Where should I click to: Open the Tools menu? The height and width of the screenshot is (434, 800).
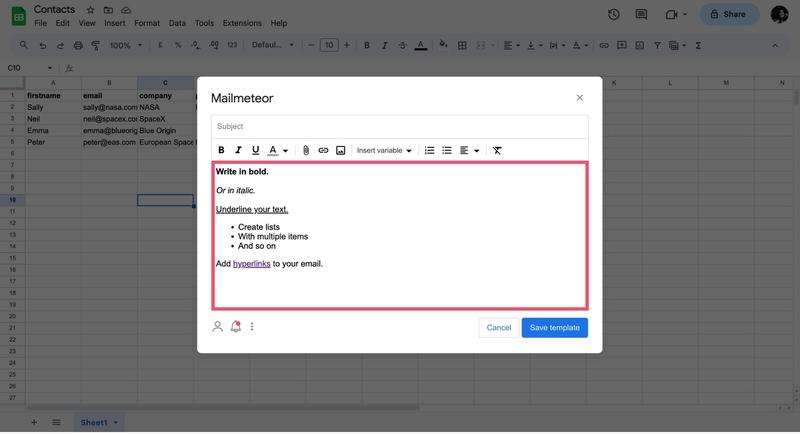(204, 23)
